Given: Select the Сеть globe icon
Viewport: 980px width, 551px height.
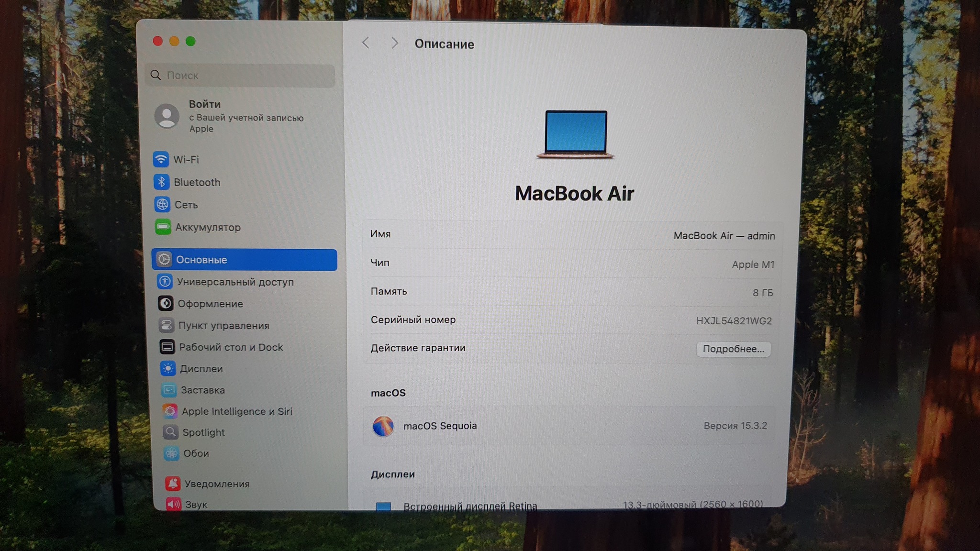Looking at the screenshot, I should 162,205.
